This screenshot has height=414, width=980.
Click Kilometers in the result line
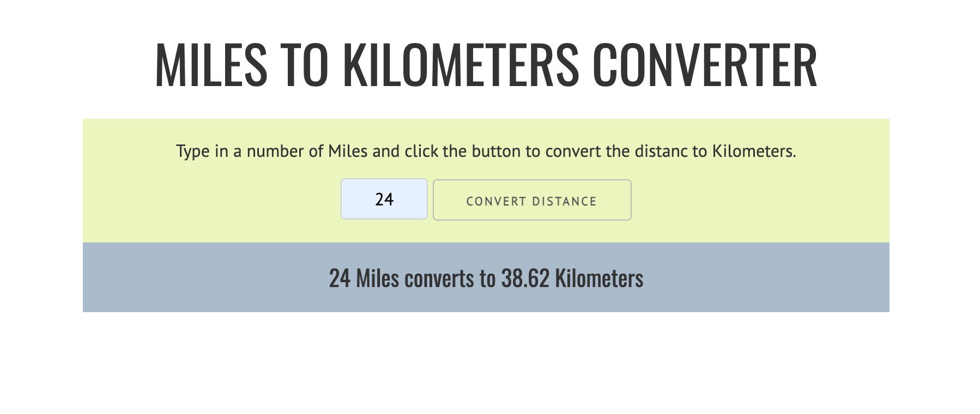599,278
